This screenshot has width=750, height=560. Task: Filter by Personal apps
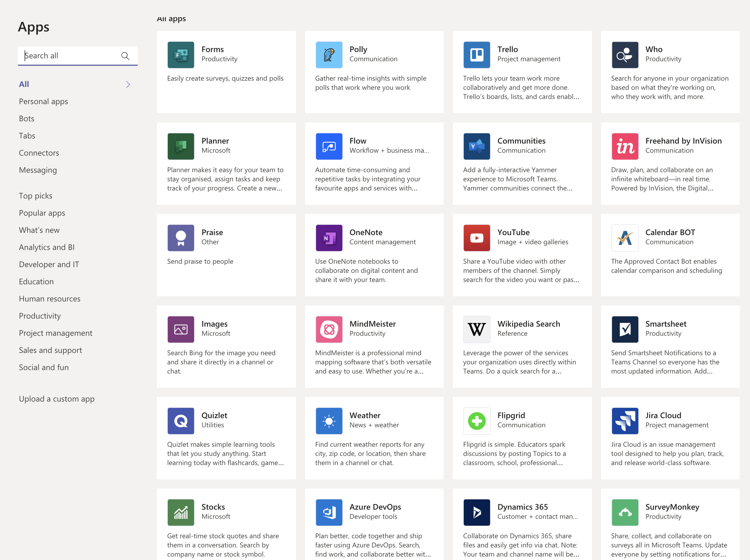point(44,101)
